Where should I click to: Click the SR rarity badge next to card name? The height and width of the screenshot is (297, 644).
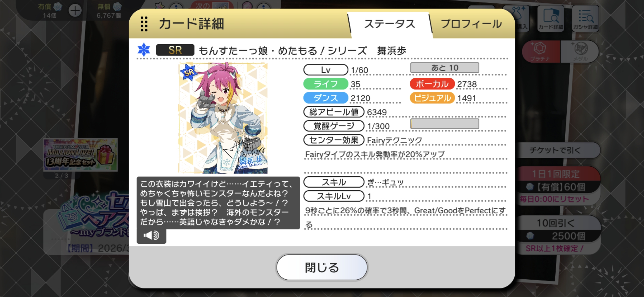coord(175,50)
